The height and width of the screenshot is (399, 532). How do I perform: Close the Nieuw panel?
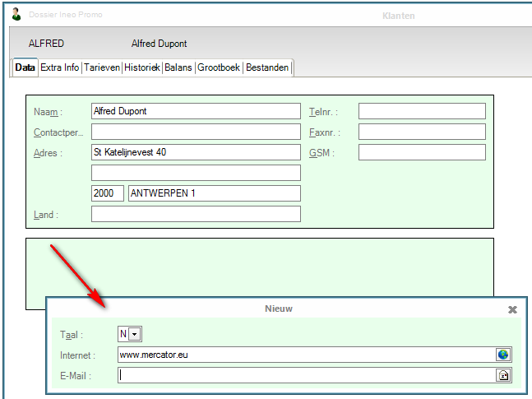click(x=512, y=309)
